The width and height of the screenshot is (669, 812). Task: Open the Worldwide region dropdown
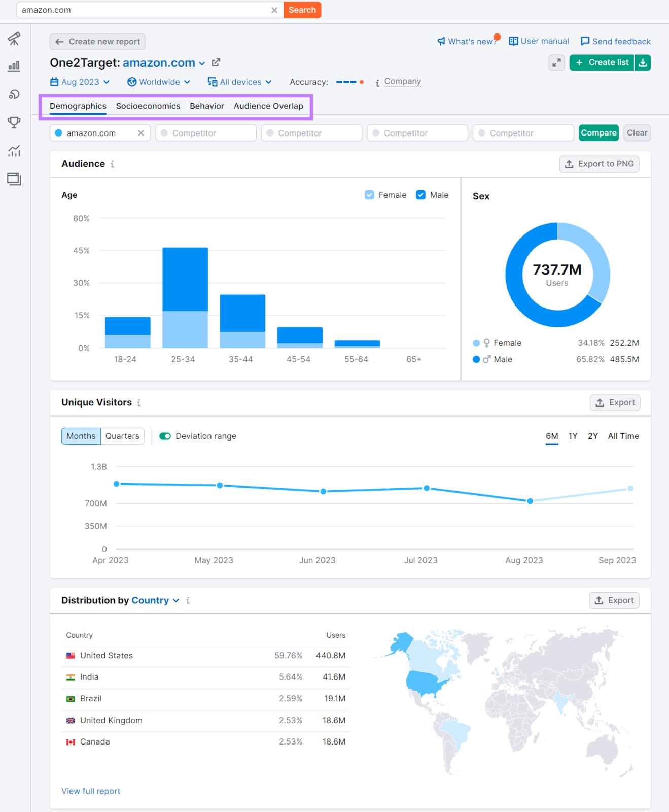(x=159, y=82)
